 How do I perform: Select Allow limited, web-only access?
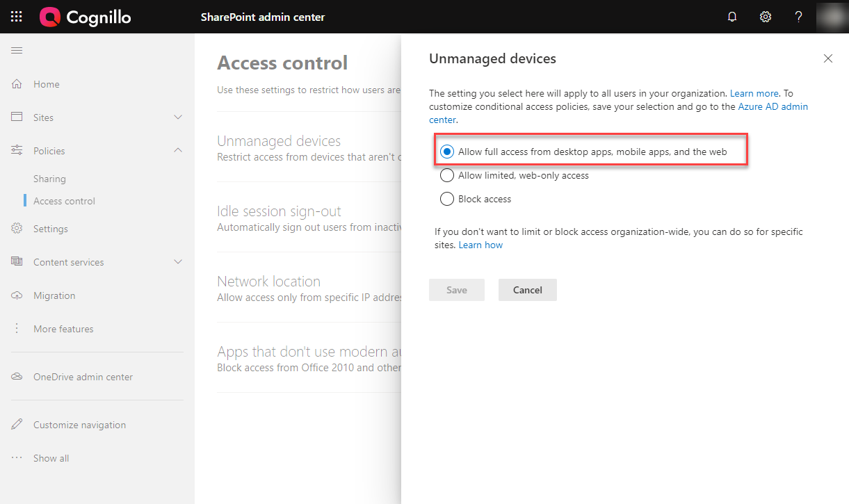(447, 175)
